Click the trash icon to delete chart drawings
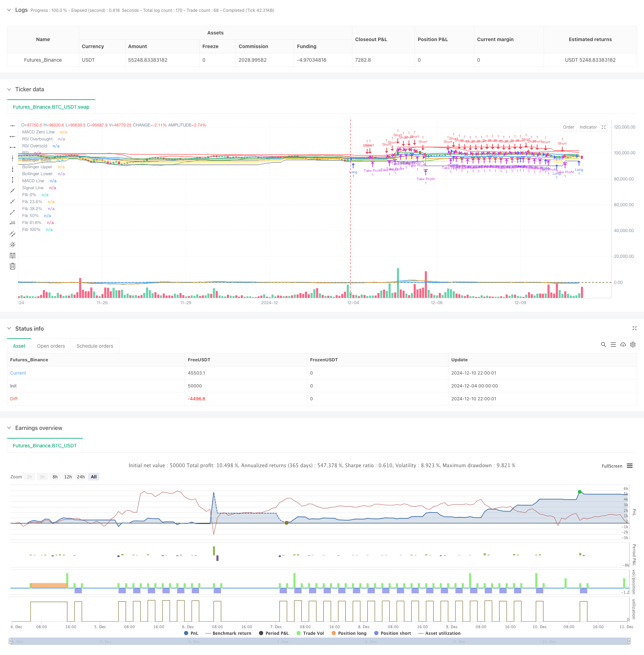This screenshot has height=655, width=644. pos(13,266)
